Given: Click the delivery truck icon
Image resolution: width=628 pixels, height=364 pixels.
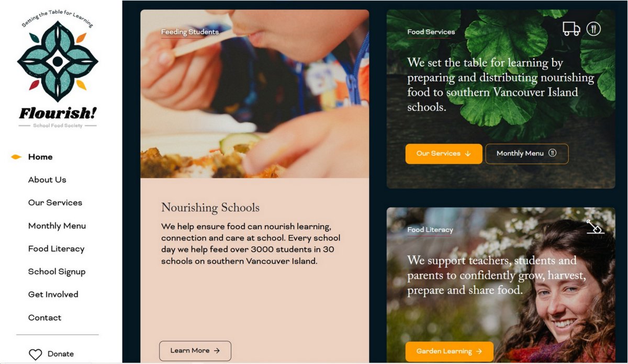Looking at the screenshot, I should [x=571, y=29].
